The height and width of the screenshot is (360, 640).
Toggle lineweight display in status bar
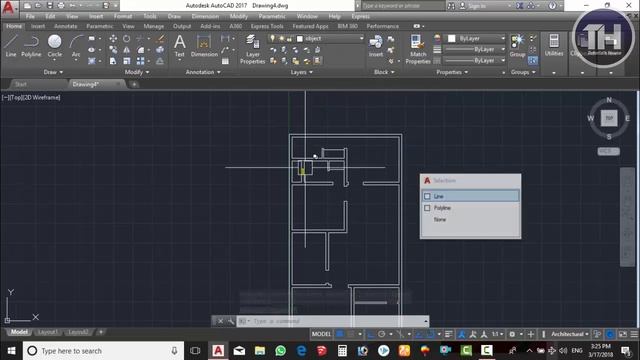click(449, 334)
